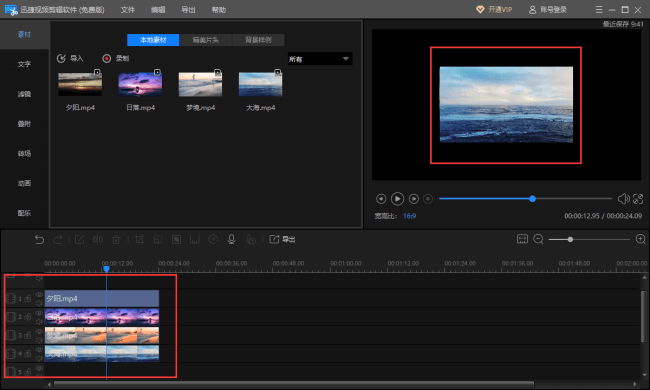Lock track 1 with padlock icon
This screenshot has height=390, width=650.
coord(28,298)
